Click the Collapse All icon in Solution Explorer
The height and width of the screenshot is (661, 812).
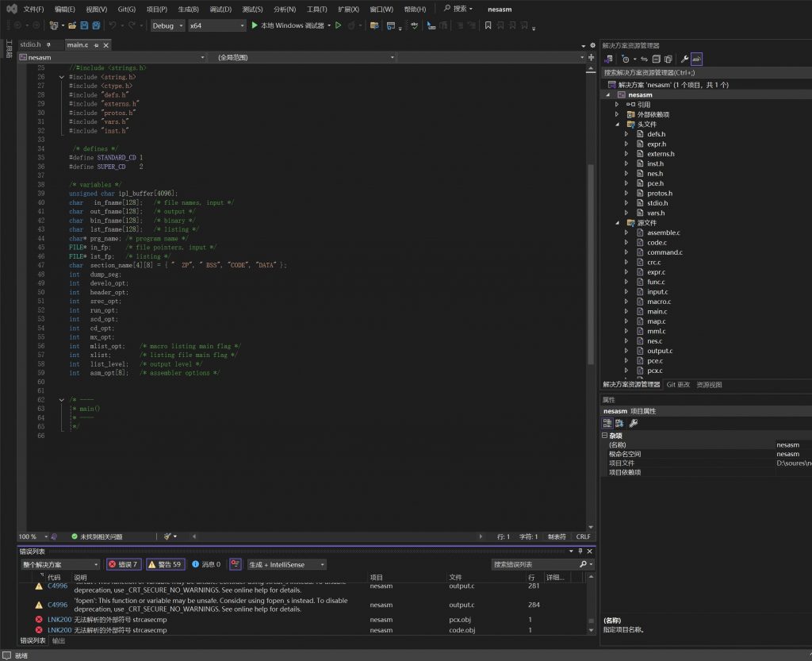(656, 59)
